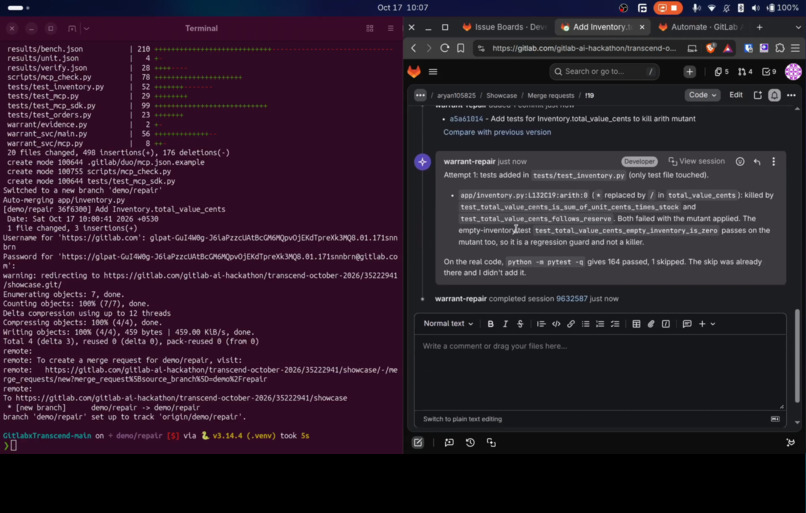806x513 pixels.
Task: Add task list in comment editor
Action: click(x=615, y=324)
